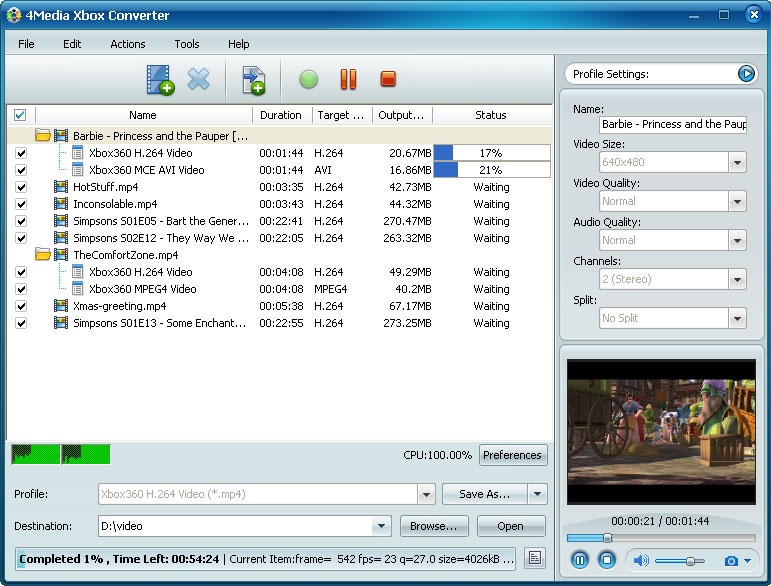Uncheck Xmas-greeting.mp4 checkbox
771x586 pixels.
(x=21, y=306)
